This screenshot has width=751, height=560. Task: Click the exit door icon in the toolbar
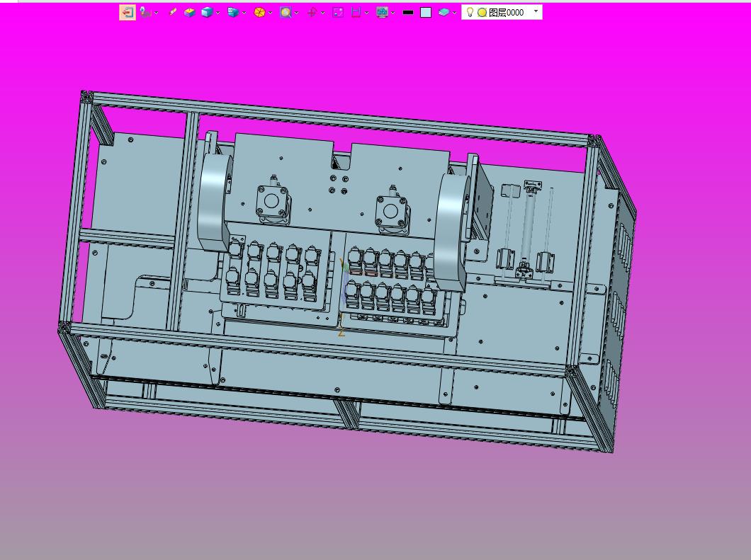pos(128,13)
